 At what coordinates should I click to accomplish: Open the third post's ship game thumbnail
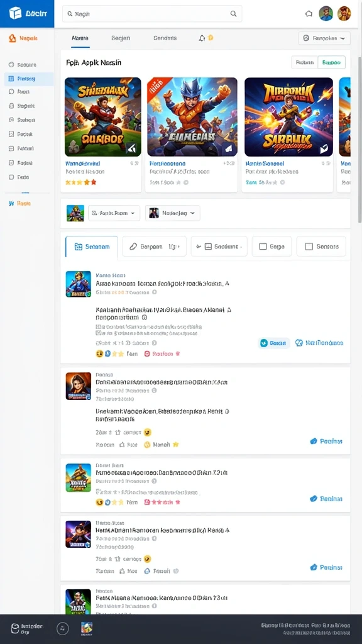coord(79,478)
